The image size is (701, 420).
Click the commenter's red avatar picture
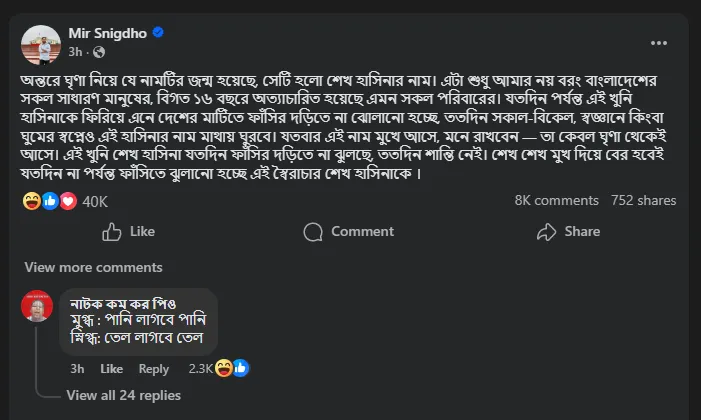click(x=37, y=305)
